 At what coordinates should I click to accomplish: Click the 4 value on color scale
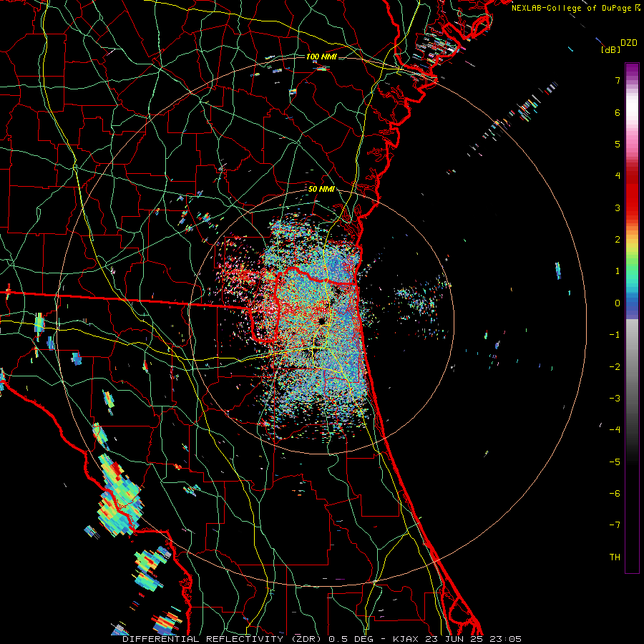tap(618, 176)
